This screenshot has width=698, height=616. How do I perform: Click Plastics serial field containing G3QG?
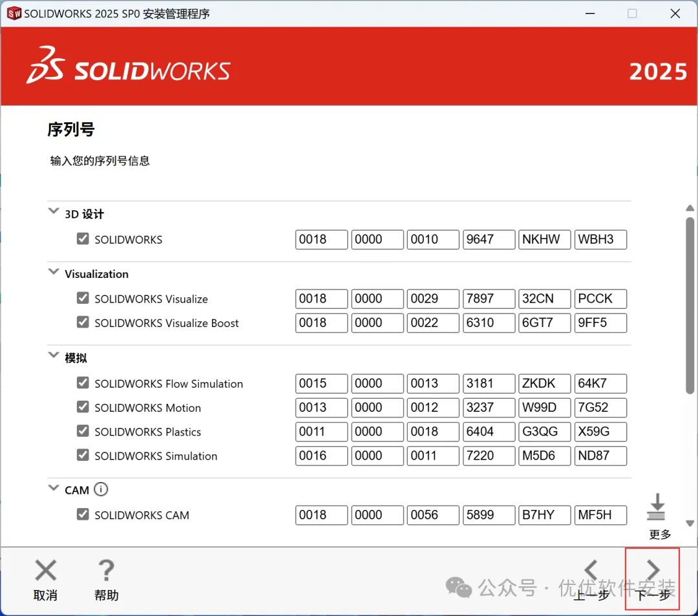point(544,432)
